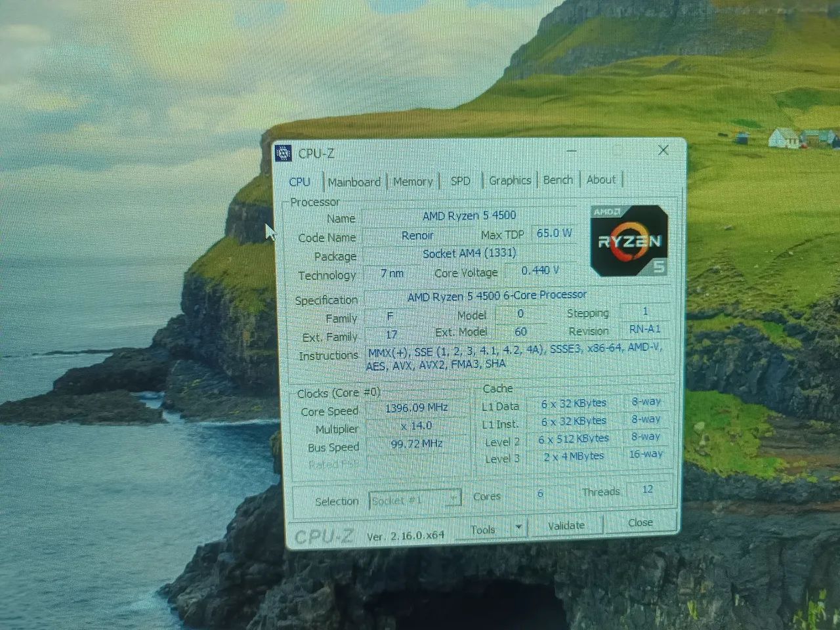Click the Instructions field label
The width and height of the screenshot is (840, 630).
pos(329,356)
